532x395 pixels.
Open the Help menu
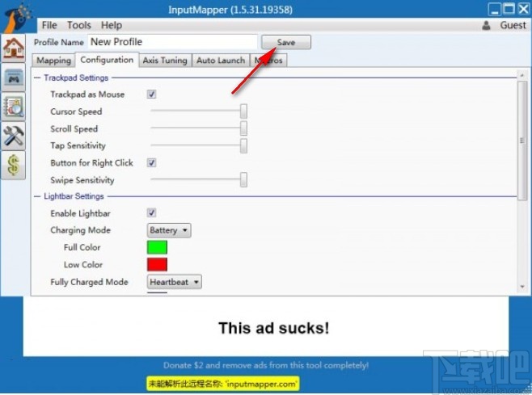112,25
